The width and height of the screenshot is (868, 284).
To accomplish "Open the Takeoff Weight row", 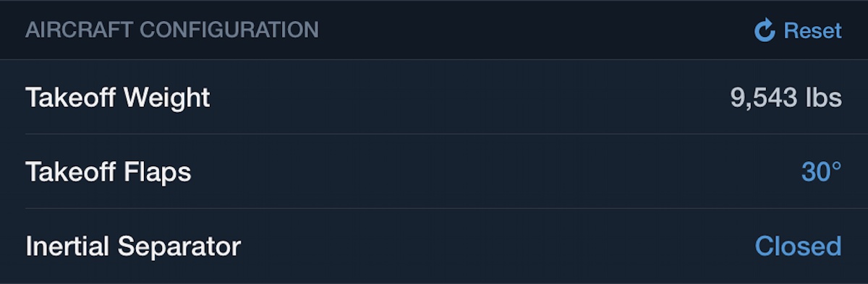I will [434, 97].
